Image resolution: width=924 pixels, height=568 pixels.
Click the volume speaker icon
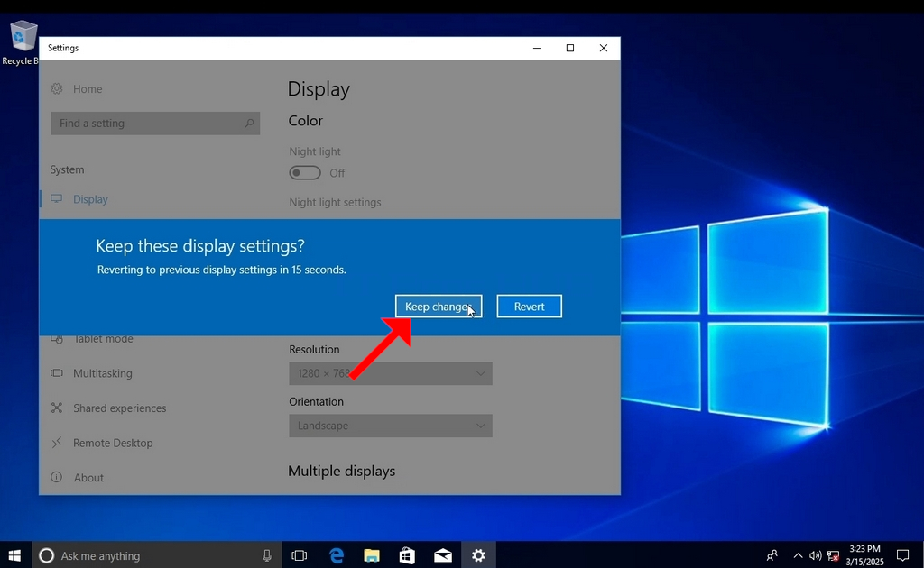click(815, 555)
